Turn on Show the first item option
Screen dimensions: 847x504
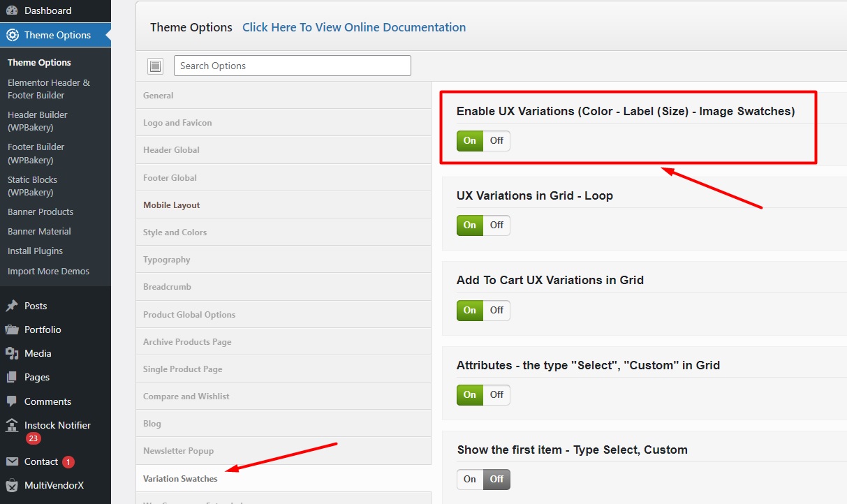pos(470,479)
